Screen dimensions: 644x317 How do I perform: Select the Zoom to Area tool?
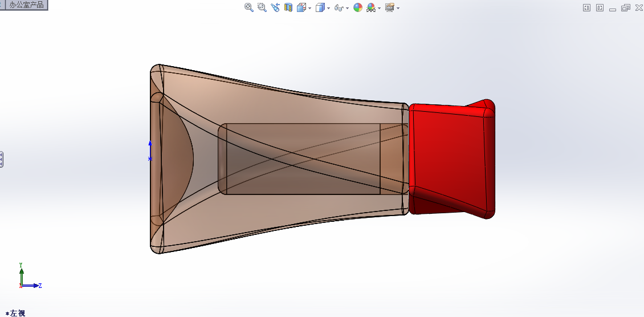[262, 7]
